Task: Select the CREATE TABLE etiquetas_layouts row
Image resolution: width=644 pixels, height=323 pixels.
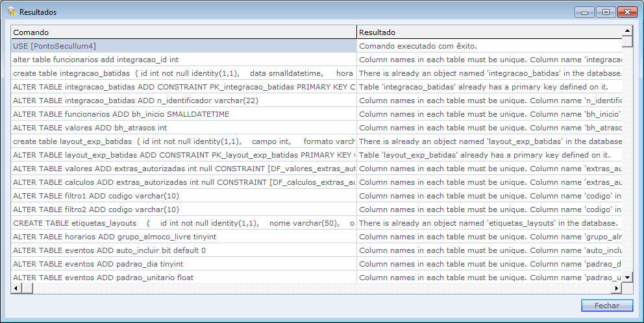Action: 183,223
